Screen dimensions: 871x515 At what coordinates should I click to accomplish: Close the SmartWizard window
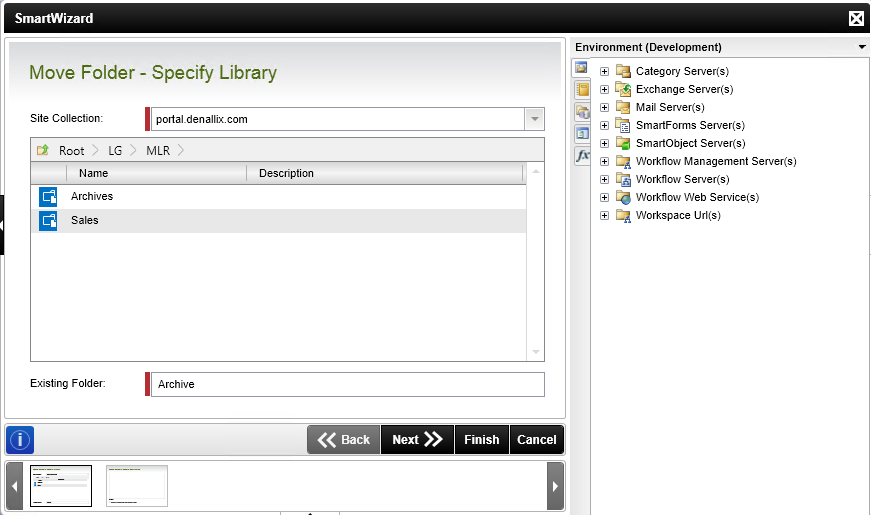[x=856, y=18]
